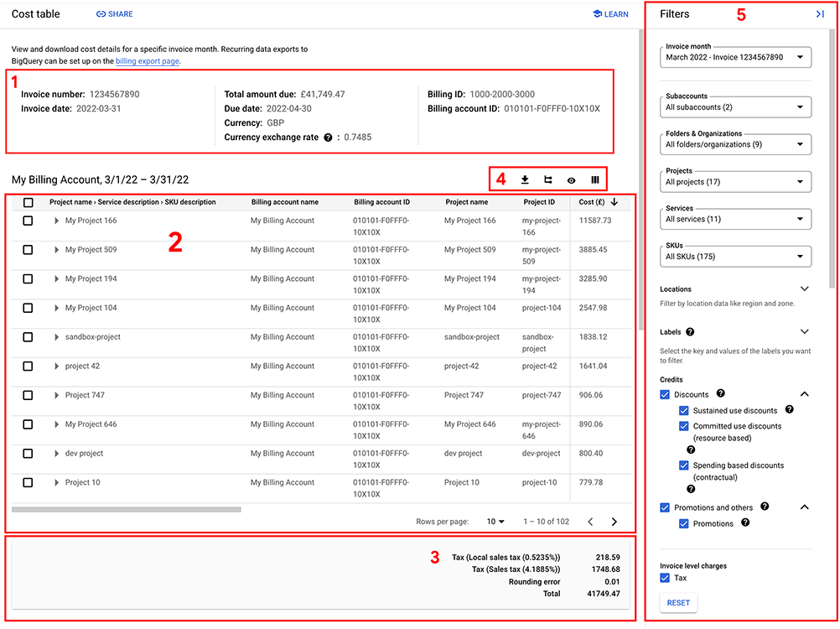Click the Project ID column header
The image size is (840, 629).
[539, 202]
